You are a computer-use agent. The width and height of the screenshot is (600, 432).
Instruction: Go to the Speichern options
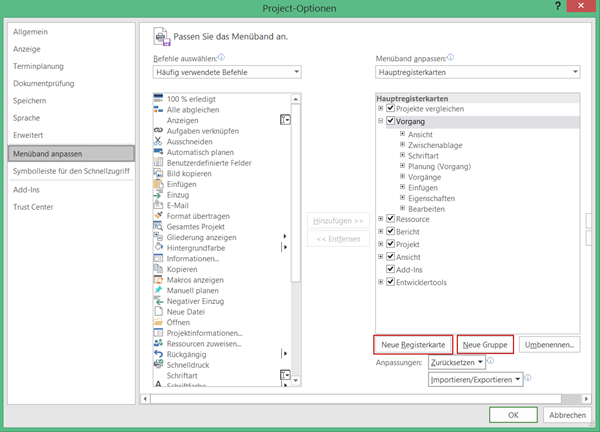point(29,101)
